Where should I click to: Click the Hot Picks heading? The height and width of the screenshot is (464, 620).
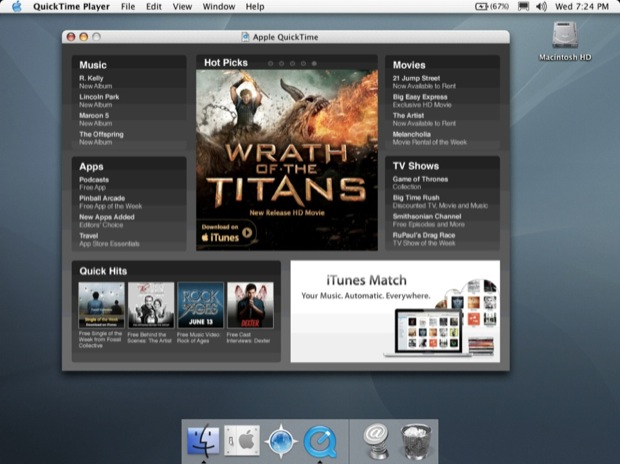(x=226, y=62)
